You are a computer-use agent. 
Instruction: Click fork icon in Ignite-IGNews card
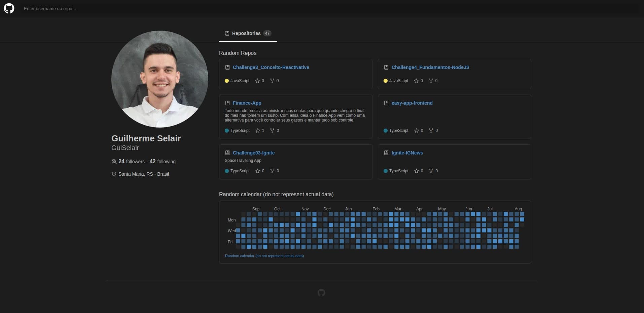(431, 171)
